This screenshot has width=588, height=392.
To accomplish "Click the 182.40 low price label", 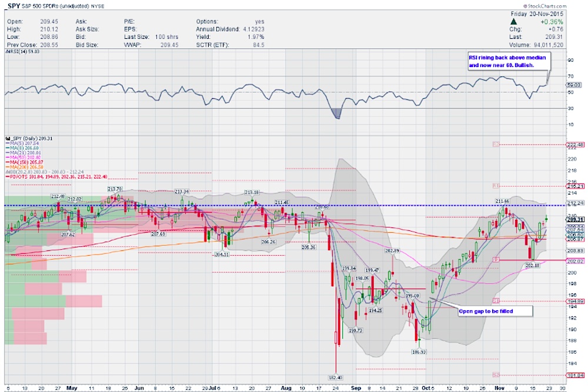I will click(335, 378).
